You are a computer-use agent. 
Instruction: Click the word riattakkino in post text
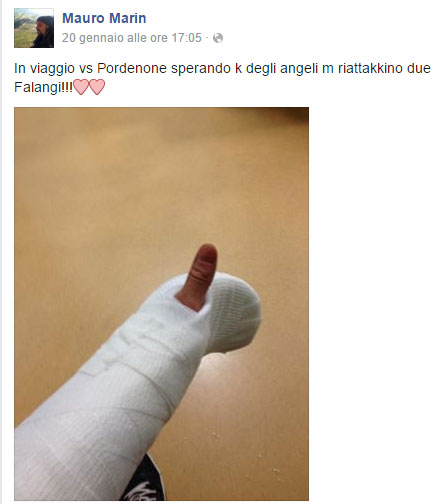pyautogui.click(x=370, y=68)
